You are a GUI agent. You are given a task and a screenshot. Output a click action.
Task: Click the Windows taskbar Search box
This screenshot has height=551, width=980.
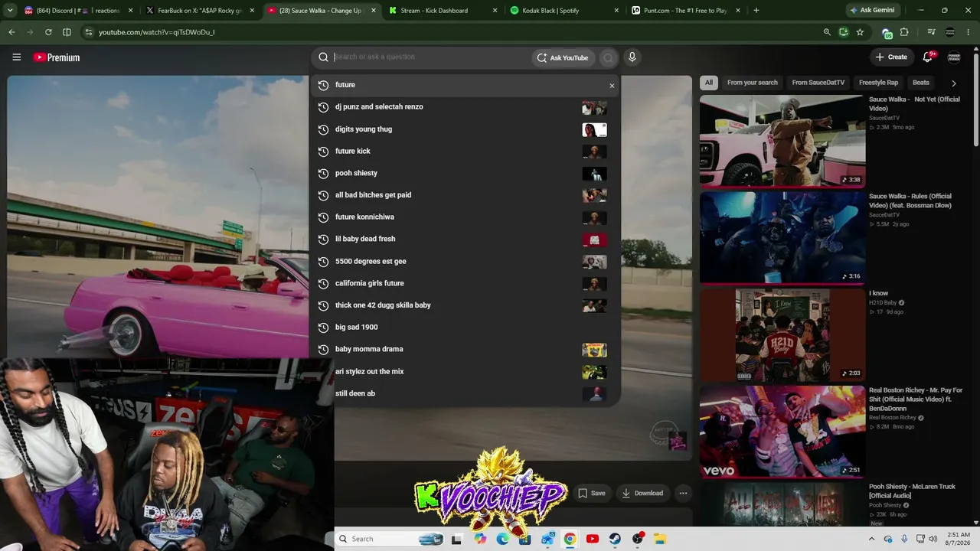pos(390,539)
